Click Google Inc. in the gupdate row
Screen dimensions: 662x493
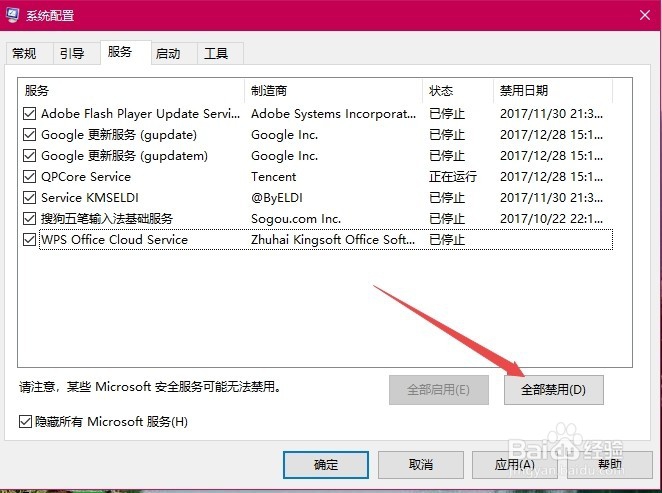coord(284,135)
